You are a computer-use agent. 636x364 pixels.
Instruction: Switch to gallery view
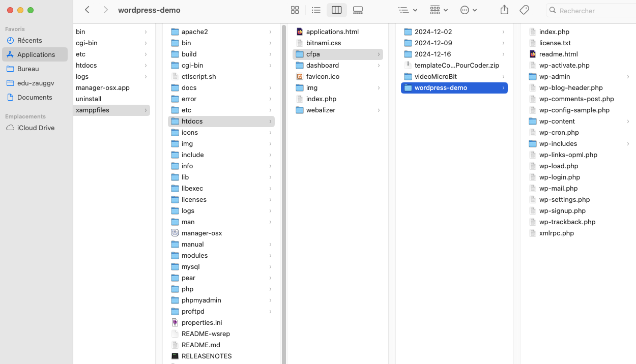(358, 10)
